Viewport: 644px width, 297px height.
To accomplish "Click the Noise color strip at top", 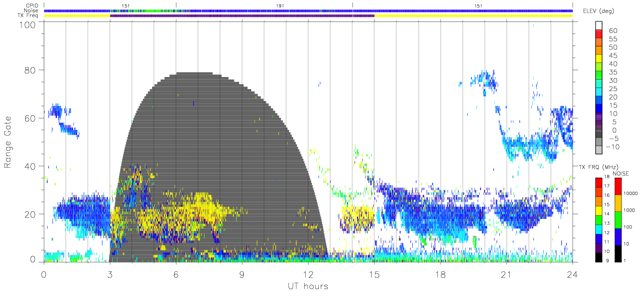I will tap(308, 10).
